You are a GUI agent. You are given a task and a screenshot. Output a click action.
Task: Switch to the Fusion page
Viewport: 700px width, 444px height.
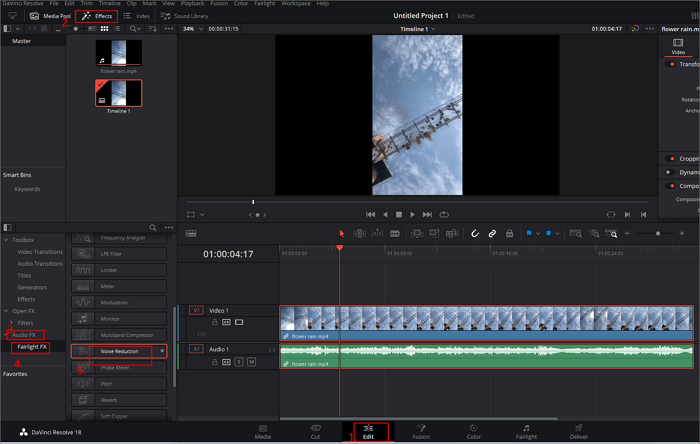point(421,432)
